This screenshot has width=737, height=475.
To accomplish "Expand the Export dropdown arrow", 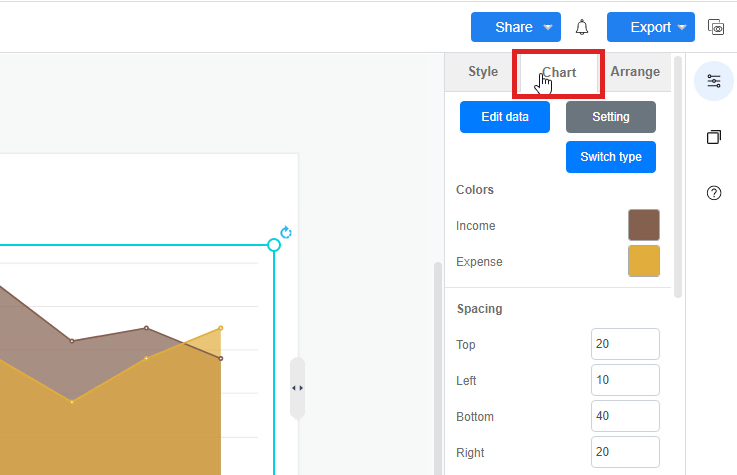I will [683, 27].
